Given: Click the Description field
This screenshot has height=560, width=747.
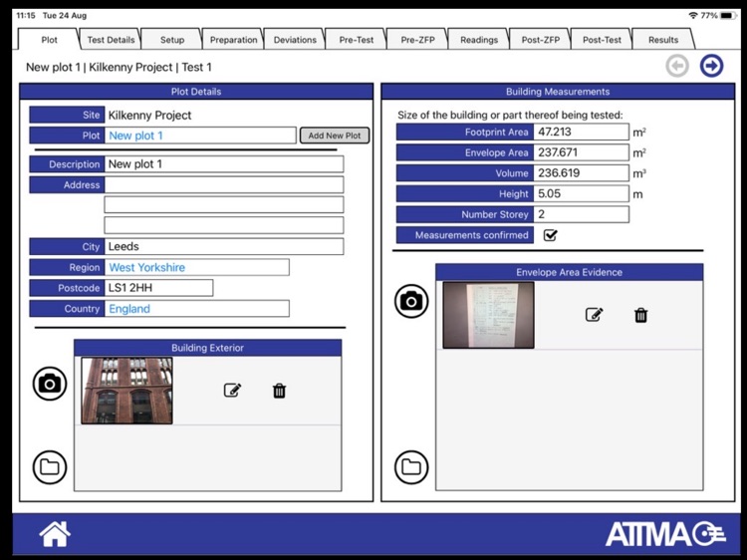Looking at the screenshot, I should 224,164.
